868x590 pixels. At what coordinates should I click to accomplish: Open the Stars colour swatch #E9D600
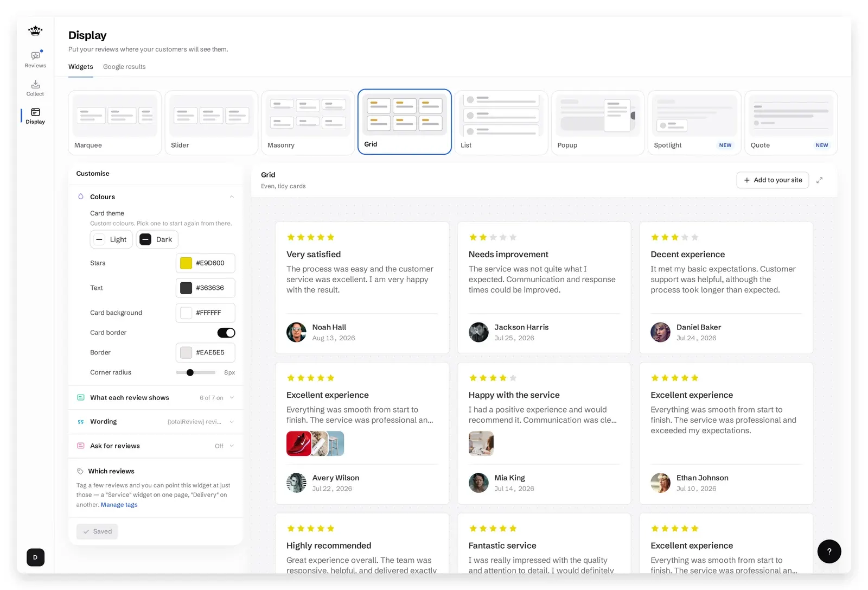point(186,263)
